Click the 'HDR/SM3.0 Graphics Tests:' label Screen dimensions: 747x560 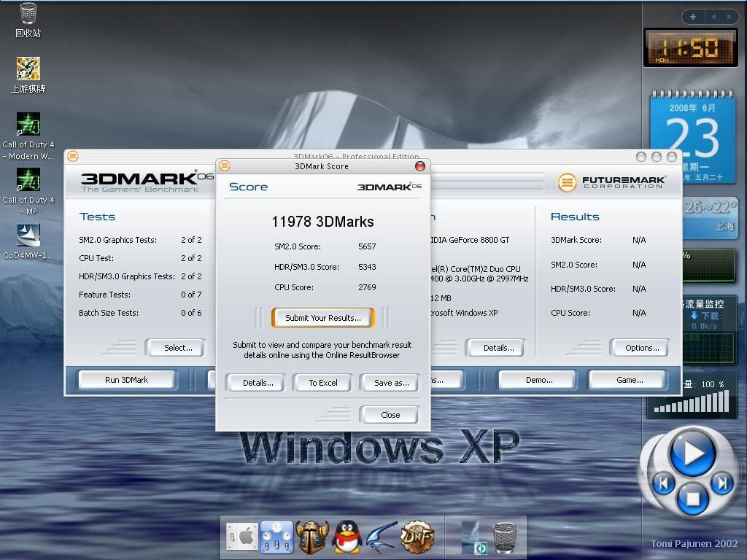[x=127, y=276]
